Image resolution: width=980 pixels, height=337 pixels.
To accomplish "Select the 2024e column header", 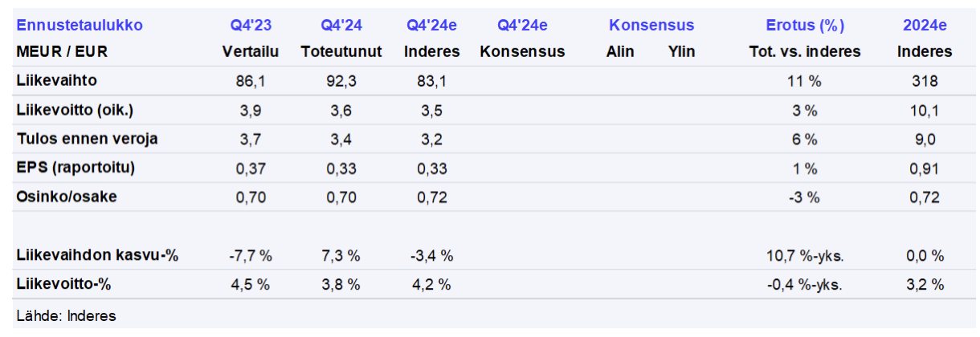I will tap(925, 26).
